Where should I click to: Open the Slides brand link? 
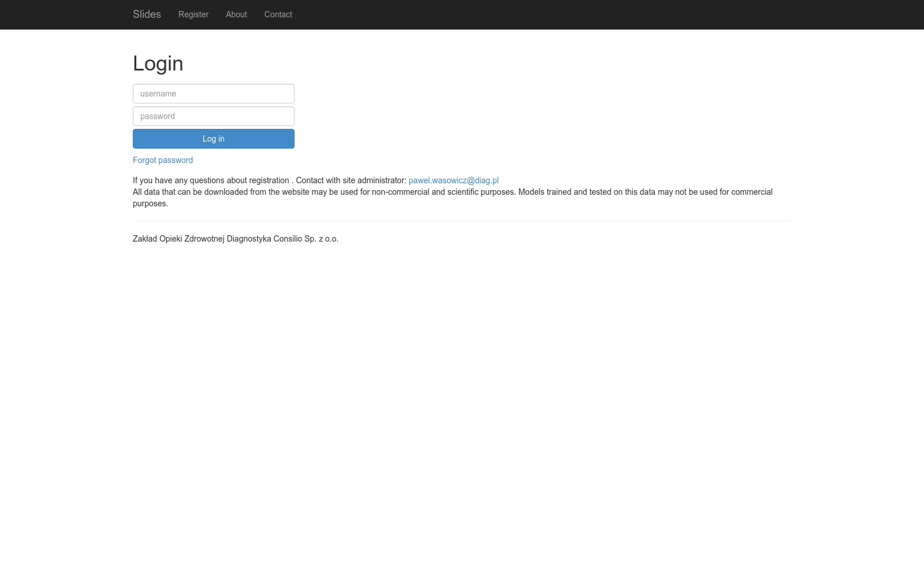(x=147, y=14)
